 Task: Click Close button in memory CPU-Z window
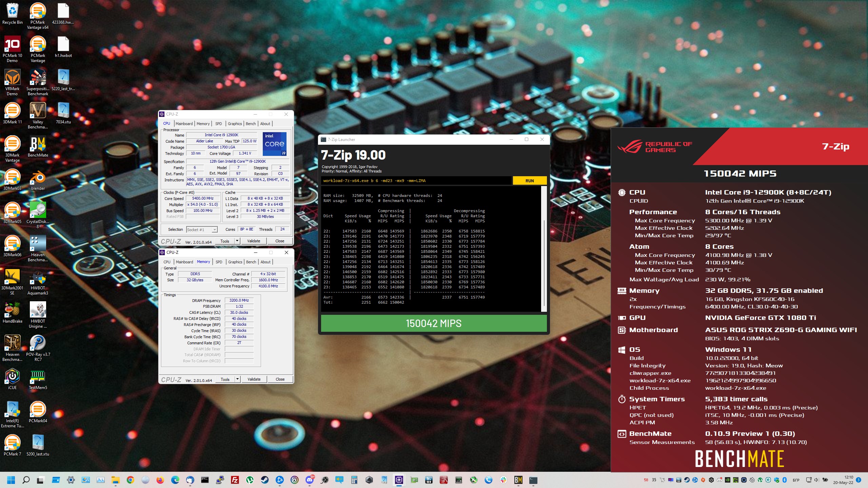[x=280, y=379]
